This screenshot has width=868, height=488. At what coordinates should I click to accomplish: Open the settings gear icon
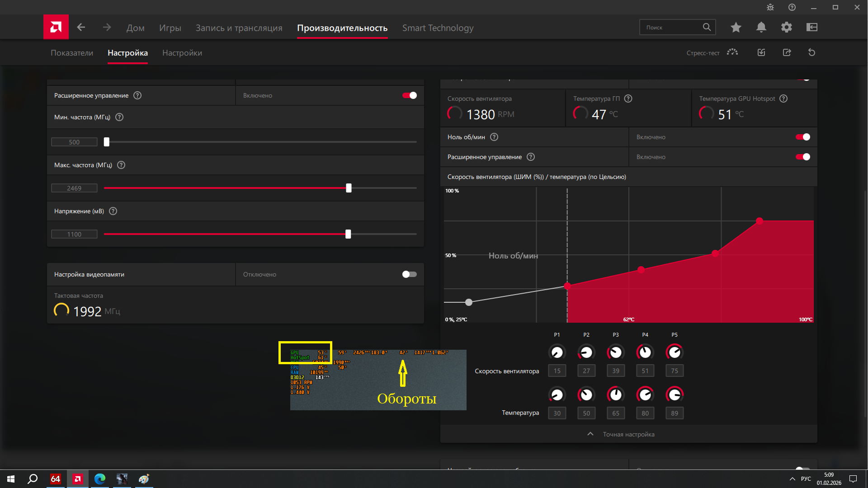click(x=787, y=28)
